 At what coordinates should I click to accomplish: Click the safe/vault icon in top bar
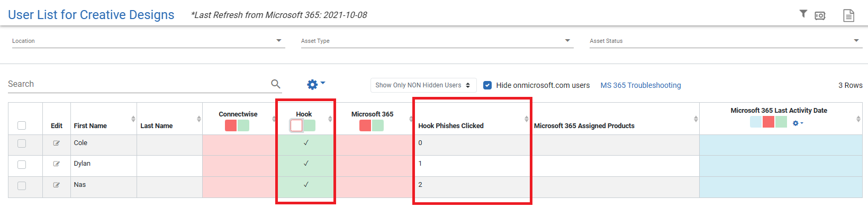click(x=820, y=15)
